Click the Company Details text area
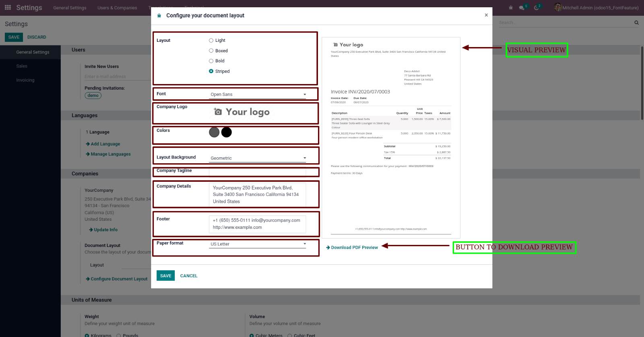This screenshot has width=644, height=337. point(258,195)
